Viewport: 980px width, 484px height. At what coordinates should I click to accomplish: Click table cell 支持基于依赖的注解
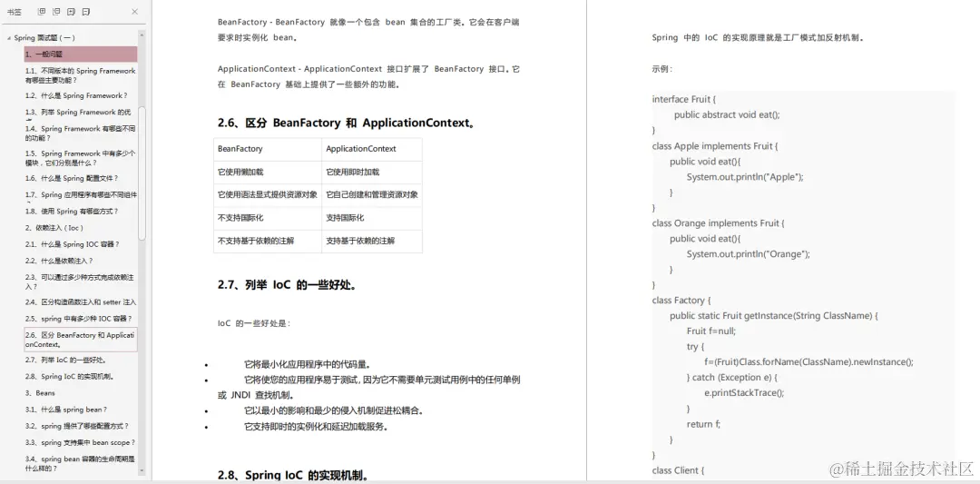(372, 241)
